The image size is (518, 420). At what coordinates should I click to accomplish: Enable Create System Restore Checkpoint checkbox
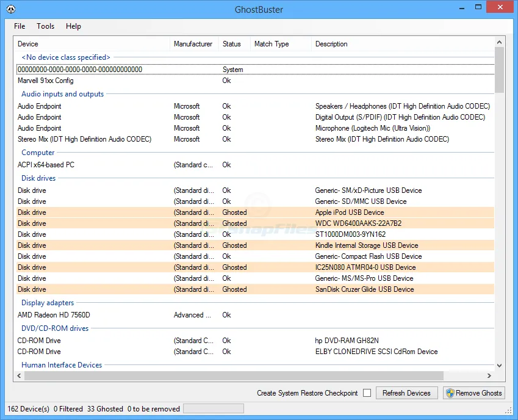pyautogui.click(x=367, y=393)
